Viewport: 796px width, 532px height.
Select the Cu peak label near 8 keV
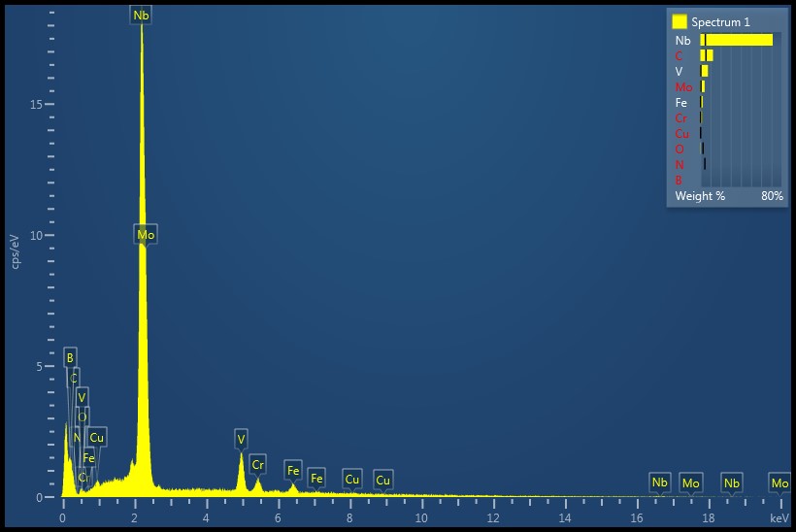point(351,480)
